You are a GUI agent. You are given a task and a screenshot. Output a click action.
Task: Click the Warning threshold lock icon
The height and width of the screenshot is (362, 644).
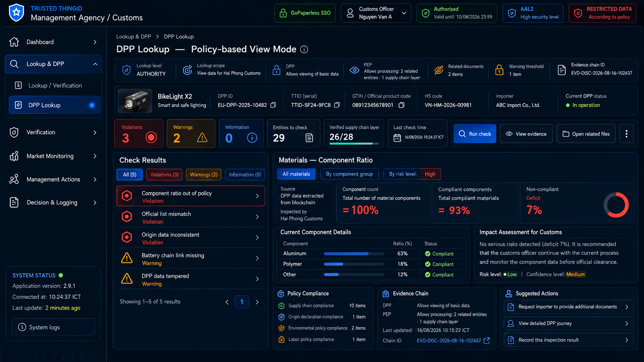[x=499, y=70]
